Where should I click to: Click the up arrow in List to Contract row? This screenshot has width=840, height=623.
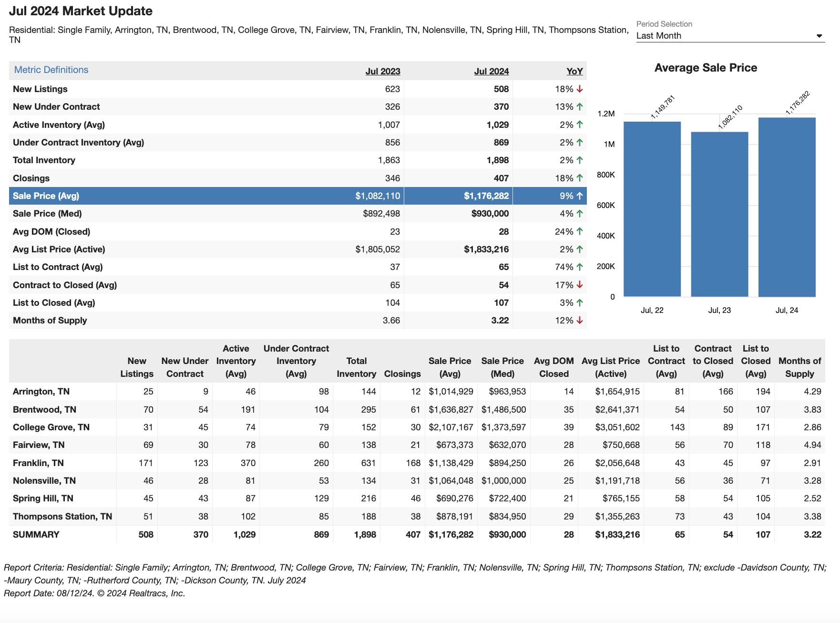[580, 267]
